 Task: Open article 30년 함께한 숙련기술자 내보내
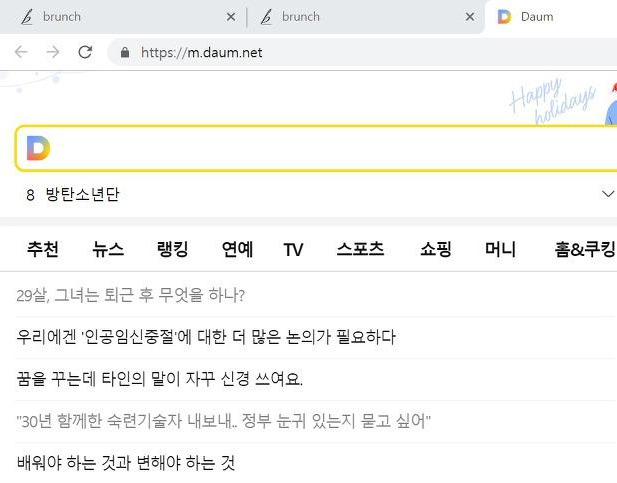[x=224, y=421]
